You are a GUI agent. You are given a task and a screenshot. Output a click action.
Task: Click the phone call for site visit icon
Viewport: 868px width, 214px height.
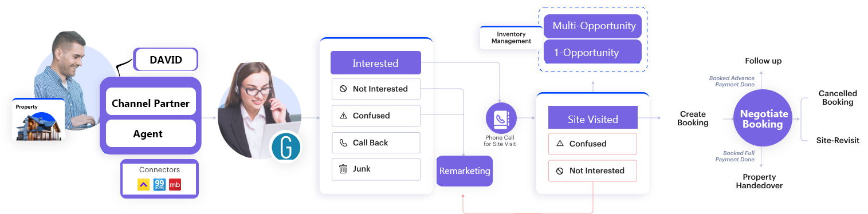coord(501,118)
